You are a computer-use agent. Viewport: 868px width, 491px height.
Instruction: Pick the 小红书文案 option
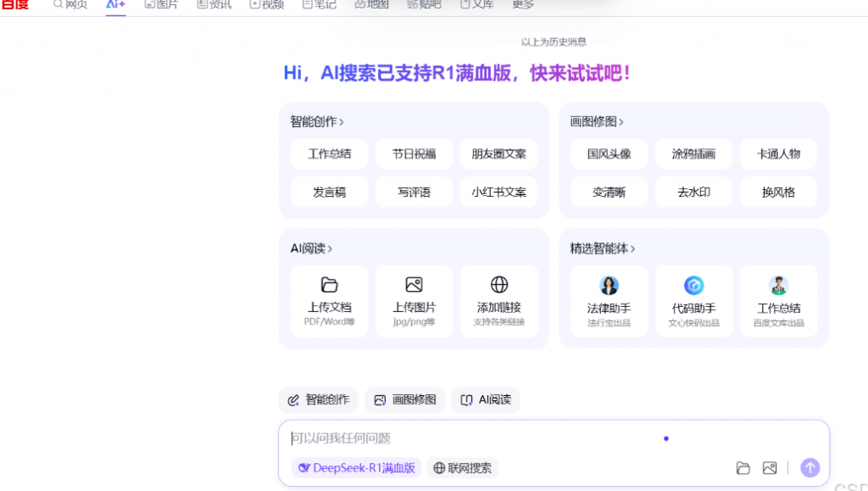tap(498, 192)
